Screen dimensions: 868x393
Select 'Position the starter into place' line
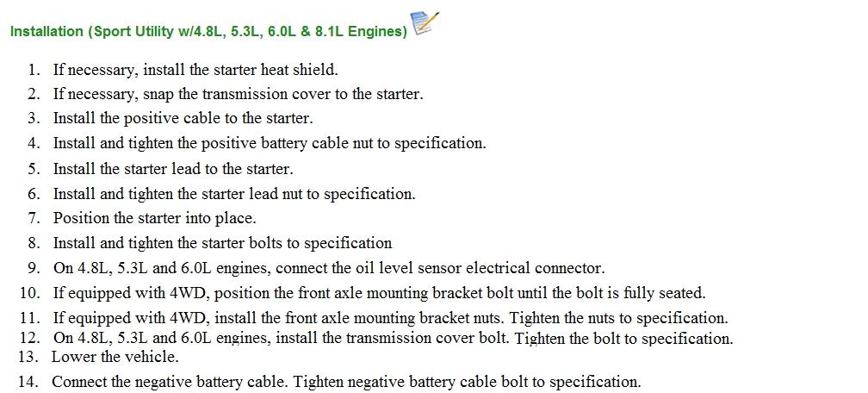tap(155, 218)
